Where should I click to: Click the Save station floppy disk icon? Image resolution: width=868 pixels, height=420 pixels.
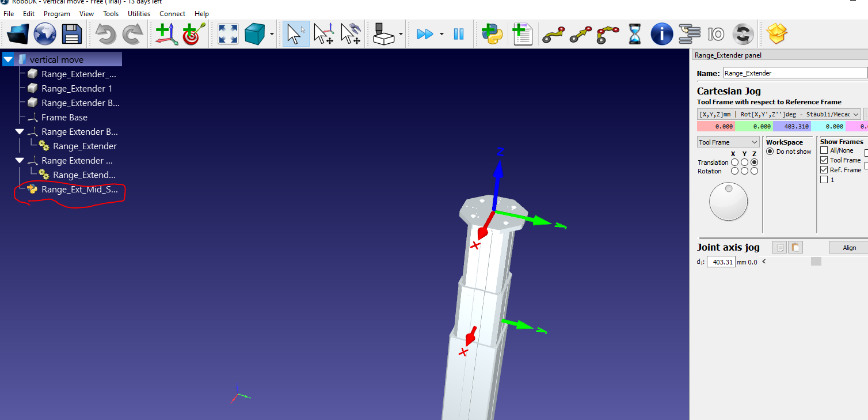coord(72,35)
